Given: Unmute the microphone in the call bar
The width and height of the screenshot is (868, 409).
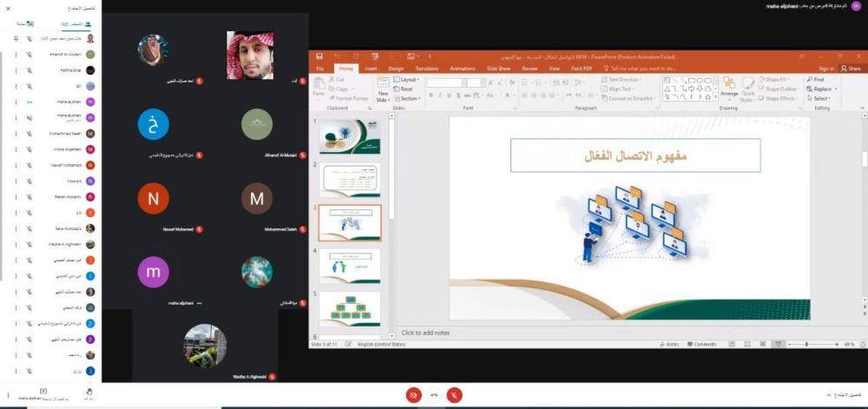Looking at the screenshot, I should click(x=454, y=395).
